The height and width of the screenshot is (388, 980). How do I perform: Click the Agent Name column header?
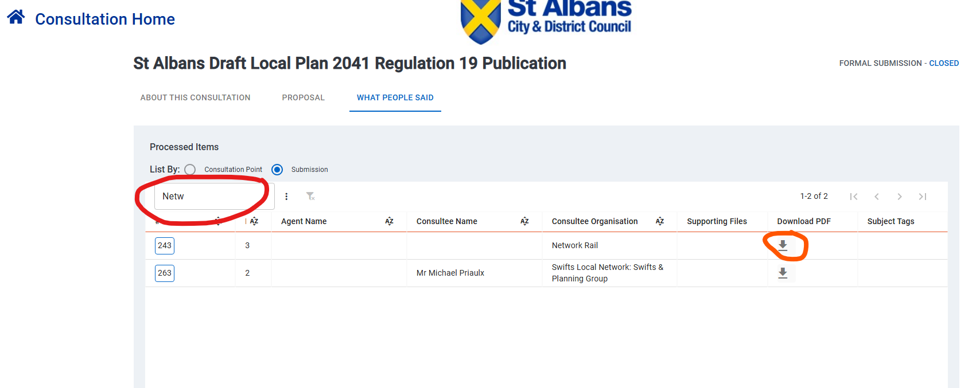(304, 221)
